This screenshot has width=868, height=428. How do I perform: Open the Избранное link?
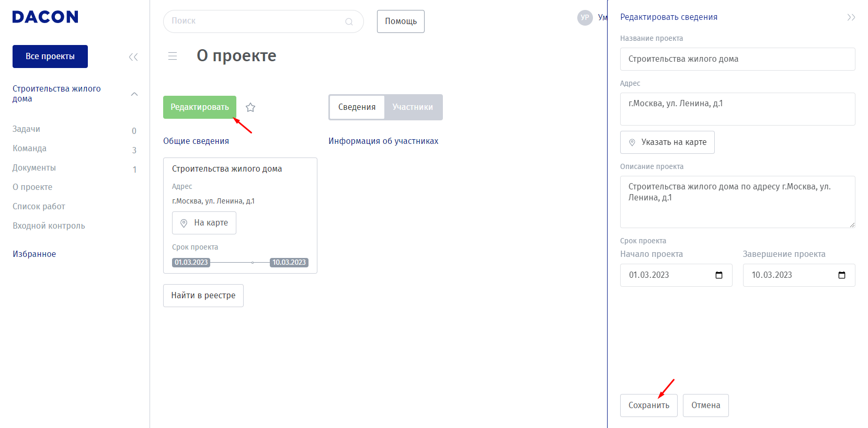click(34, 254)
